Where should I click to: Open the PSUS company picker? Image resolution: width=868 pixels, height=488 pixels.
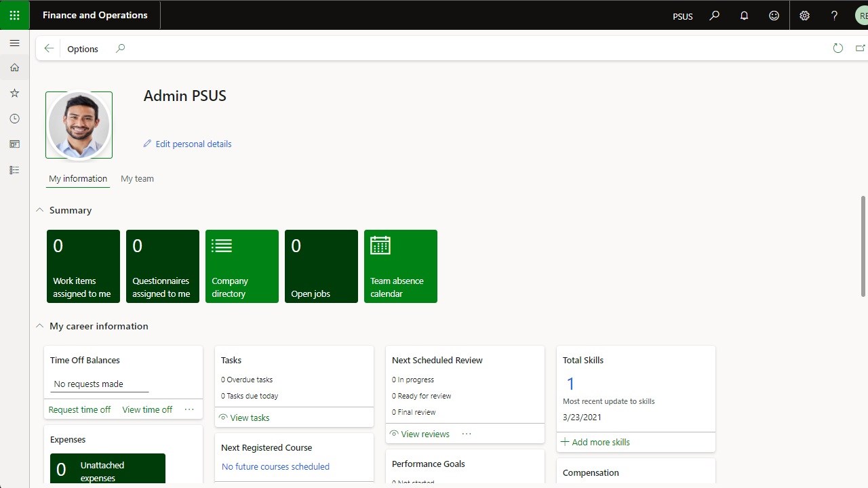(x=683, y=16)
